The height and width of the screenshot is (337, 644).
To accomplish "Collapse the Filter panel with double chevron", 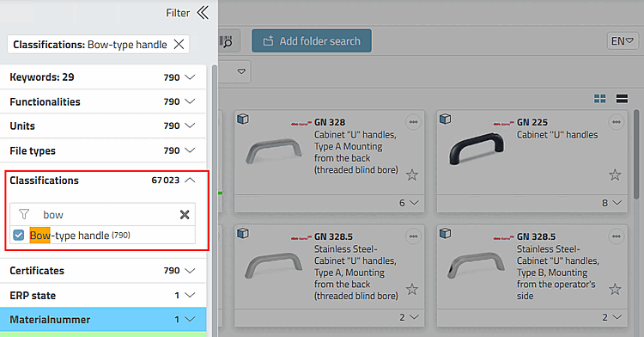I will [x=203, y=13].
